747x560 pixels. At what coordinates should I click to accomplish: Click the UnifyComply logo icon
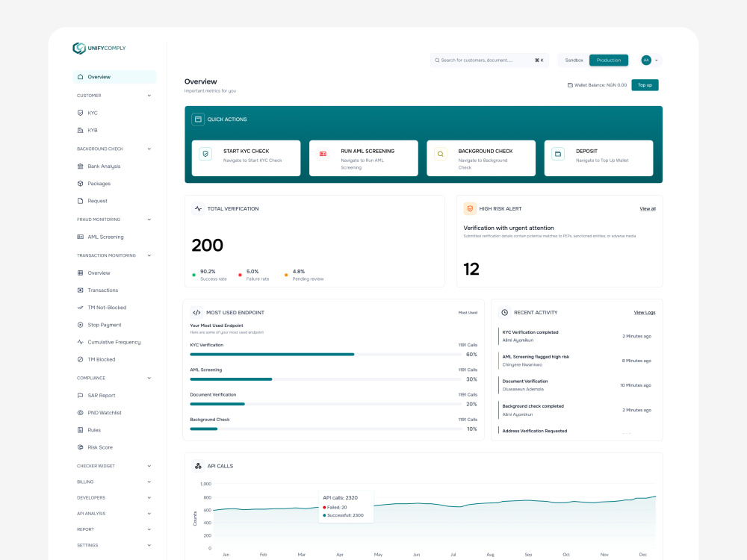[x=79, y=48]
